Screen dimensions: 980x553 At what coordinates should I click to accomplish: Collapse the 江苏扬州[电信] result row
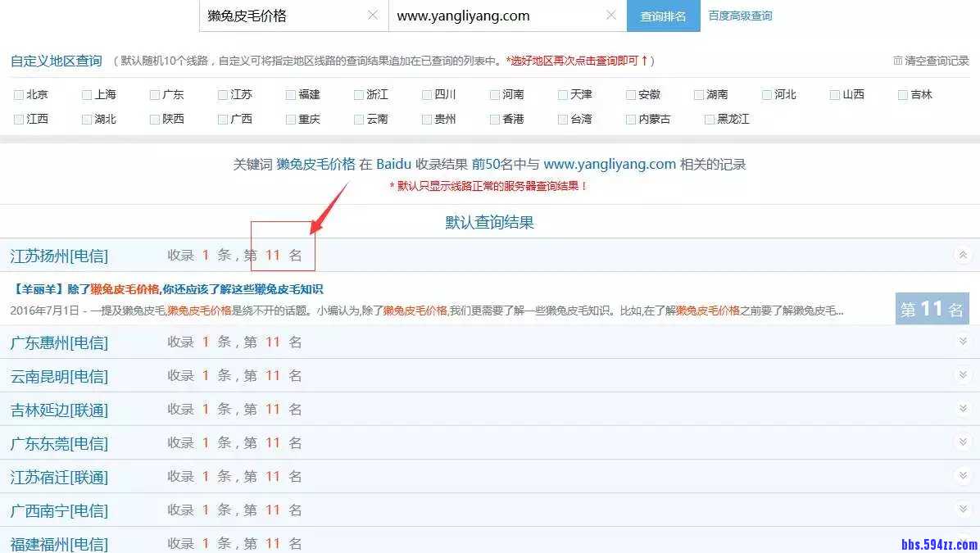(x=963, y=255)
